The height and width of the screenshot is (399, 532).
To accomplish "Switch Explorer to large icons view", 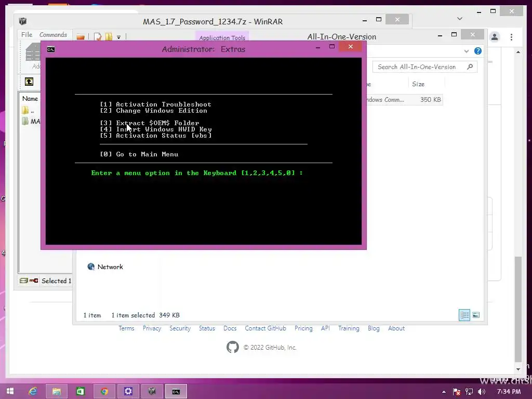I will [x=476, y=315].
